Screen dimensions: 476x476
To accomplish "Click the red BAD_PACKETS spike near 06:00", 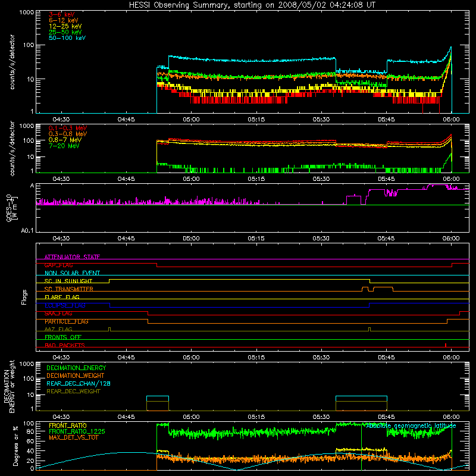I will coord(445,345).
